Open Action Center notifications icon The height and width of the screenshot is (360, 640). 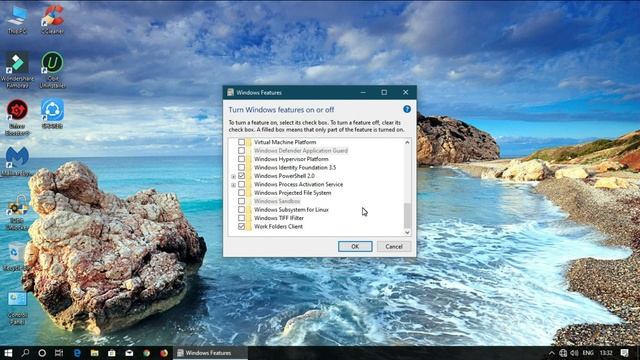click(624, 353)
